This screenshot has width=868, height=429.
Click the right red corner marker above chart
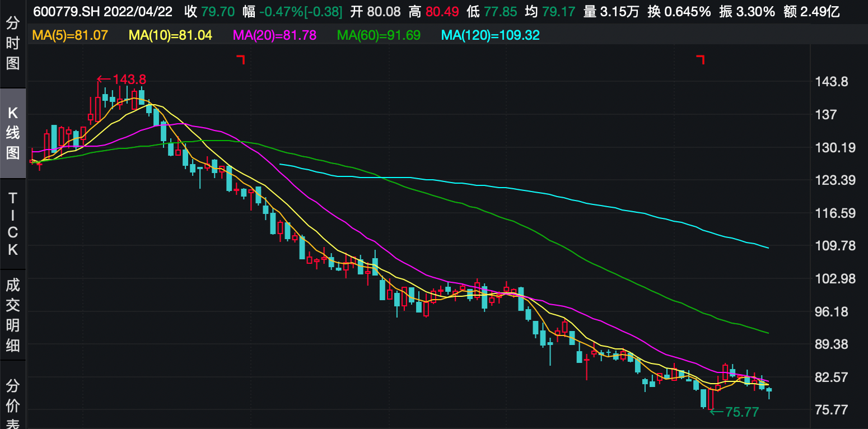click(700, 59)
